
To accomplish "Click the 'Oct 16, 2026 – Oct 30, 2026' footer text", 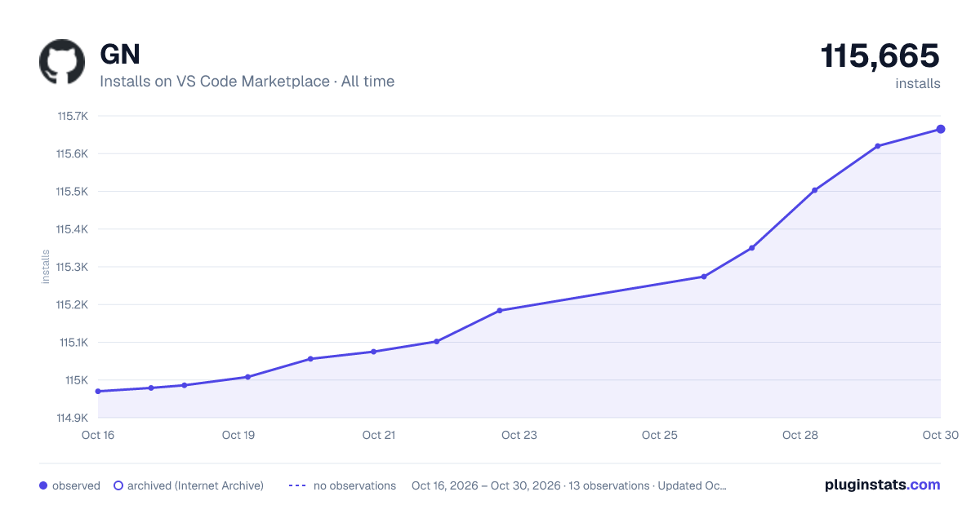I will [x=486, y=485].
